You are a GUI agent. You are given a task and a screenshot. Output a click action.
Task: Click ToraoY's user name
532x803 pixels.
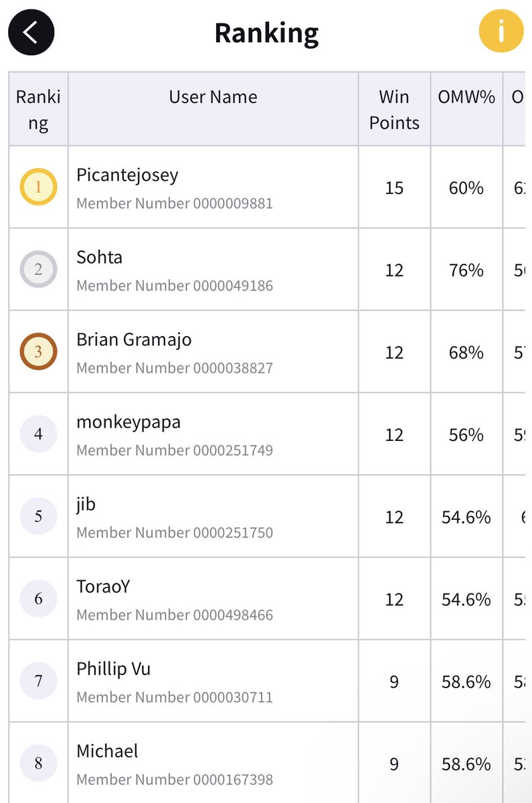(103, 587)
